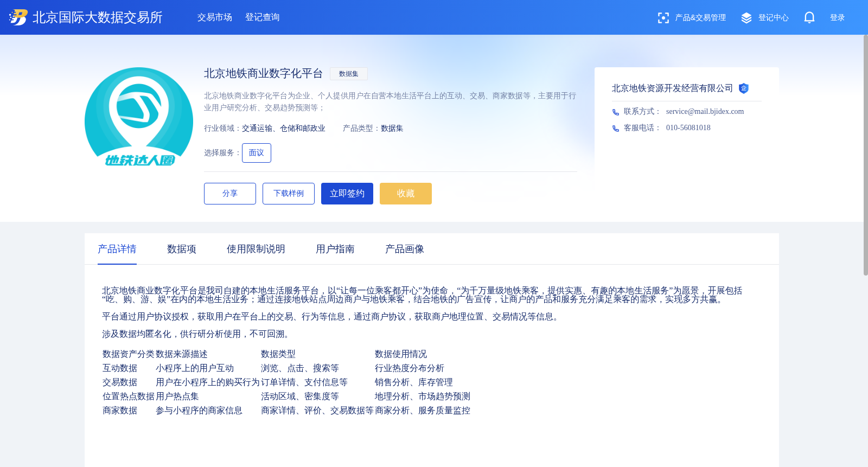Click the 地理分析、市场趋势预测 cell
The width and height of the screenshot is (868, 467).
[423, 396]
